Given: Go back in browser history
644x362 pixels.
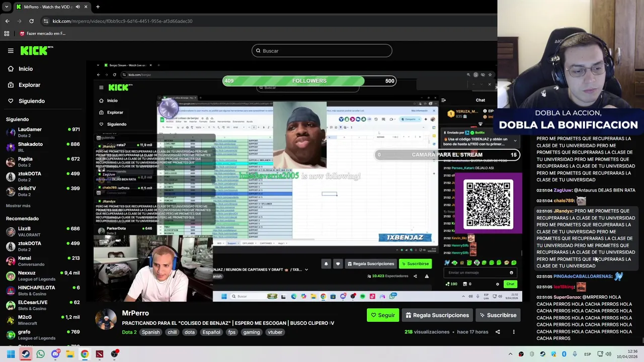Looking at the screenshot, I should pyautogui.click(x=7, y=21).
